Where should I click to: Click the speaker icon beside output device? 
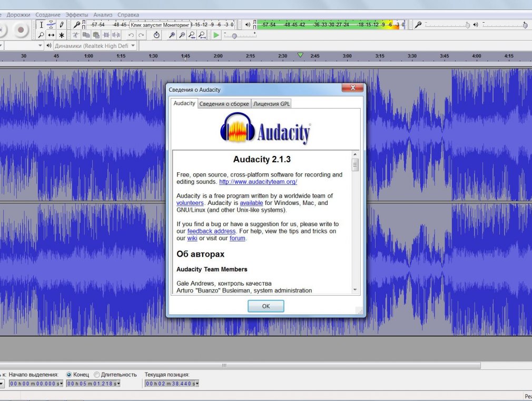[49, 45]
